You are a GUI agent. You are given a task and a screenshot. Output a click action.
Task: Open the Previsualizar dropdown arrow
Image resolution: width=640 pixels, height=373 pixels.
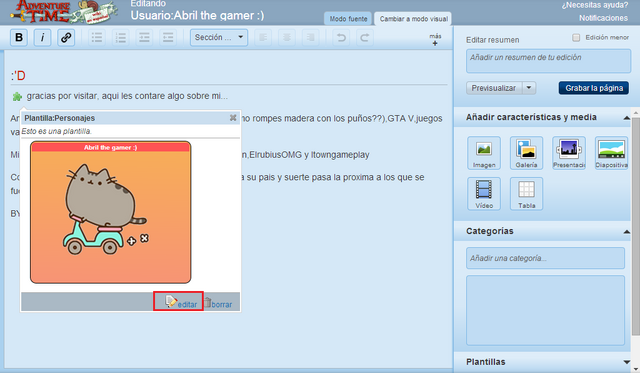529,88
